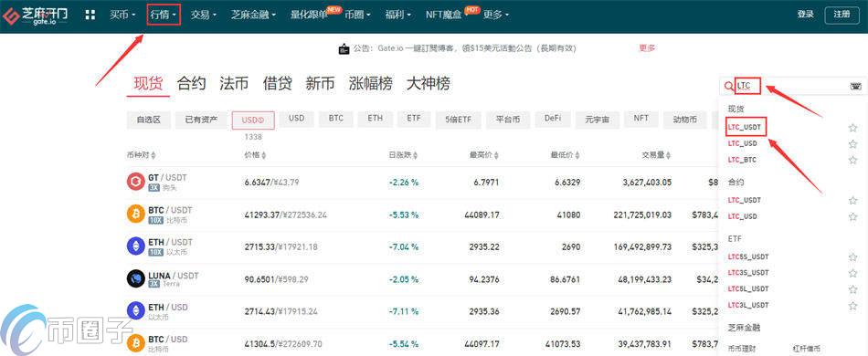Click the ETH/USD coin icon
Viewport: 868px width, 356px height.
click(135, 310)
